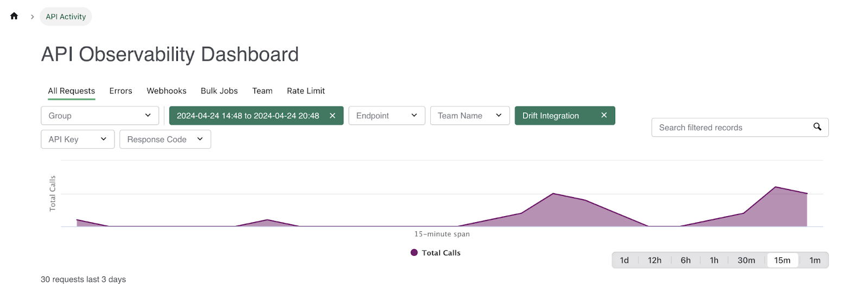Click the home icon in breadcrumb
This screenshot has width=868, height=284.
tap(14, 16)
